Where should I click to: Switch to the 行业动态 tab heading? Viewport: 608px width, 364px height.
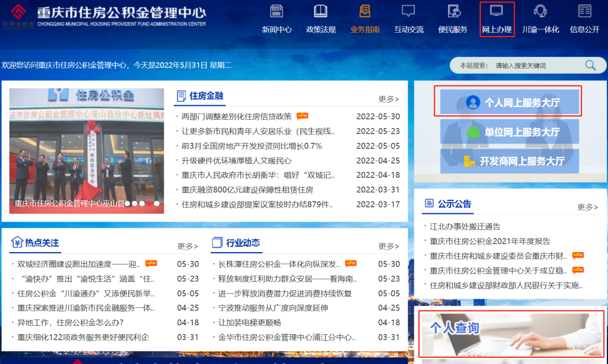coord(243,243)
